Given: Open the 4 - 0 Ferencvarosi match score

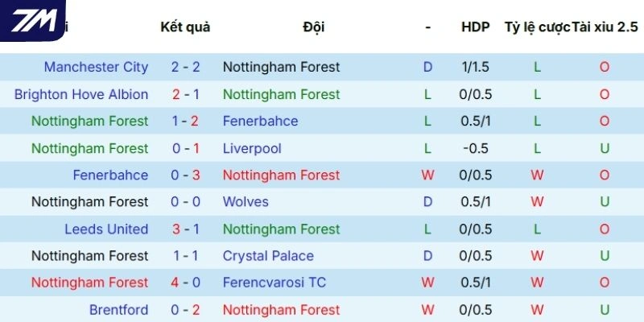Looking at the screenshot, I should tap(185, 283).
